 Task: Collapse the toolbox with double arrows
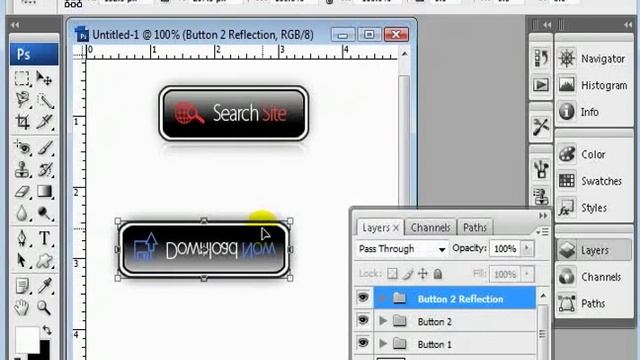click(15, 25)
